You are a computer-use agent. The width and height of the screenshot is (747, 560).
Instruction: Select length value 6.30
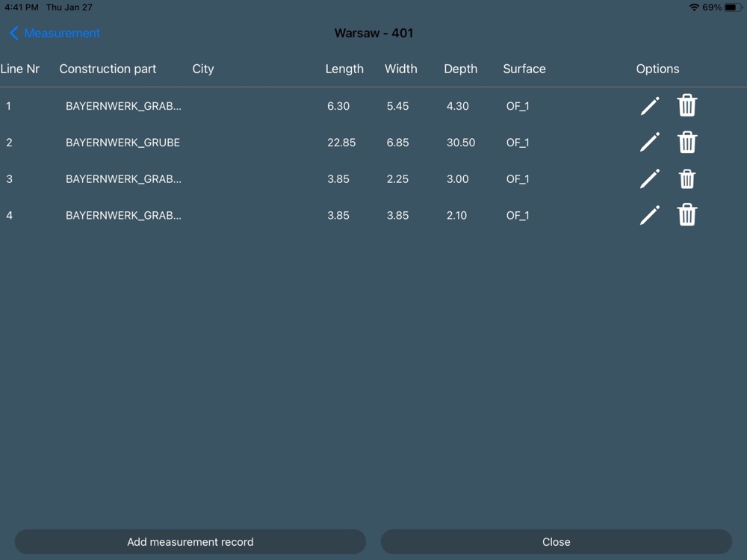point(338,106)
